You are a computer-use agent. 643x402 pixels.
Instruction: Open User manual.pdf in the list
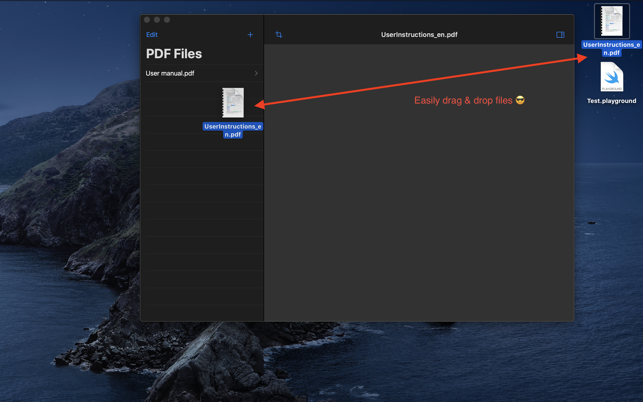tap(202, 73)
